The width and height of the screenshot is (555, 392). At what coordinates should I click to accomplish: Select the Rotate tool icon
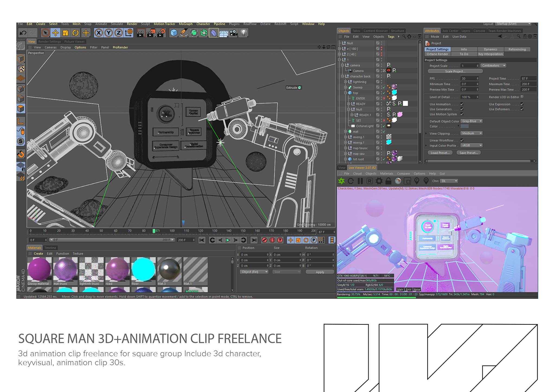click(x=75, y=33)
